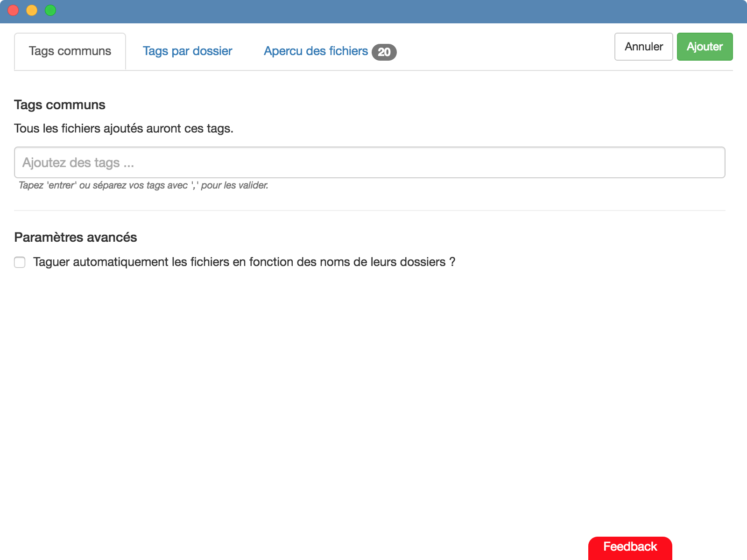The image size is (747, 560).
Task: Click the Tags communs section heading
Action: 60,105
